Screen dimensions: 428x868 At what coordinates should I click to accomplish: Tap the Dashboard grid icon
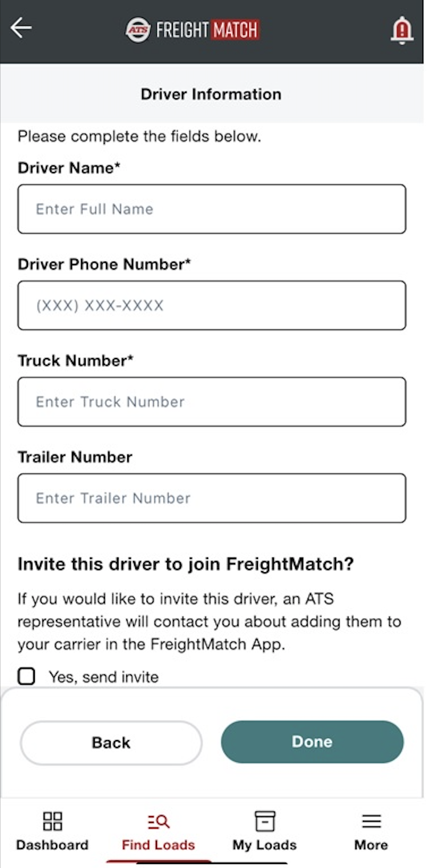(x=53, y=821)
